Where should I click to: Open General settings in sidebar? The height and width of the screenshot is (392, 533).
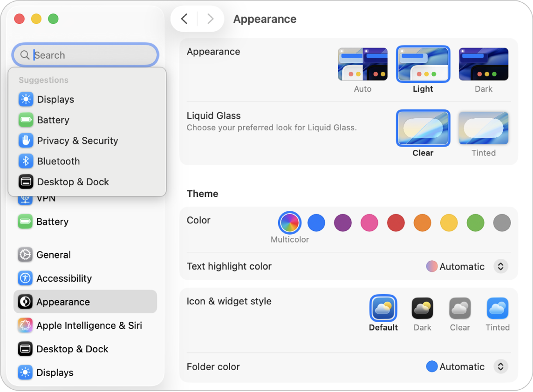(x=53, y=255)
